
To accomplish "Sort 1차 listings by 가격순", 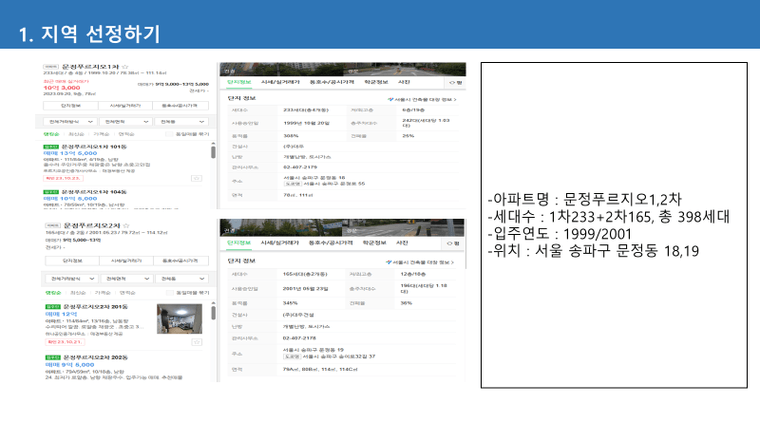I will [101, 134].
